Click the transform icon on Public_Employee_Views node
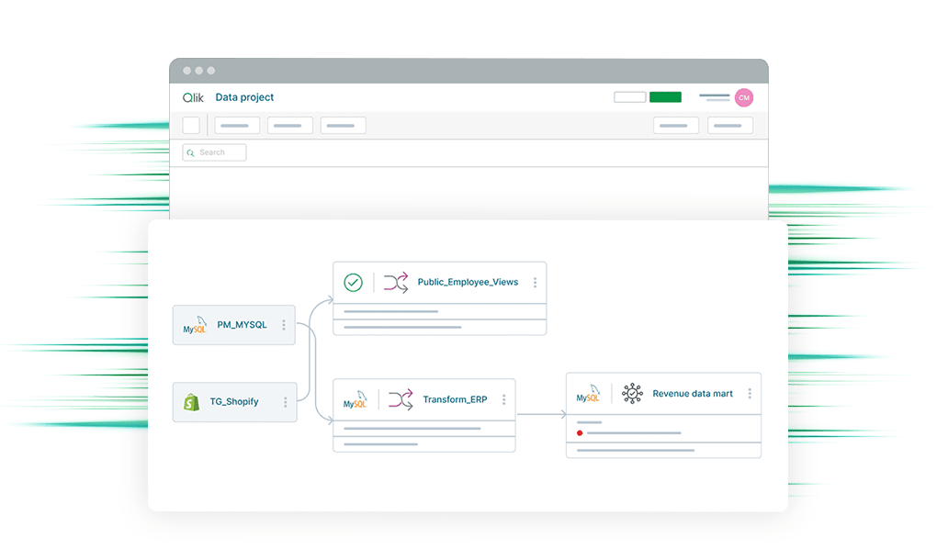This screenshot has width=937, height=560. click(396, 282)
